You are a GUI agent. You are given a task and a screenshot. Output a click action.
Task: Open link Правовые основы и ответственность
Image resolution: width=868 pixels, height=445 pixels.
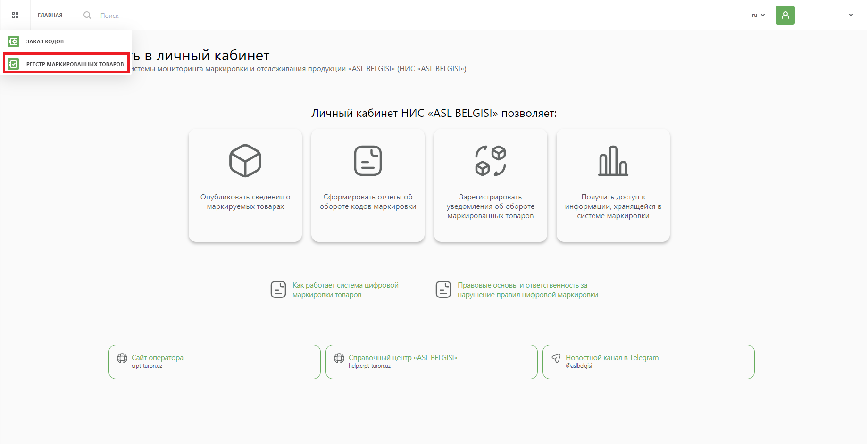tap(528, 290)
